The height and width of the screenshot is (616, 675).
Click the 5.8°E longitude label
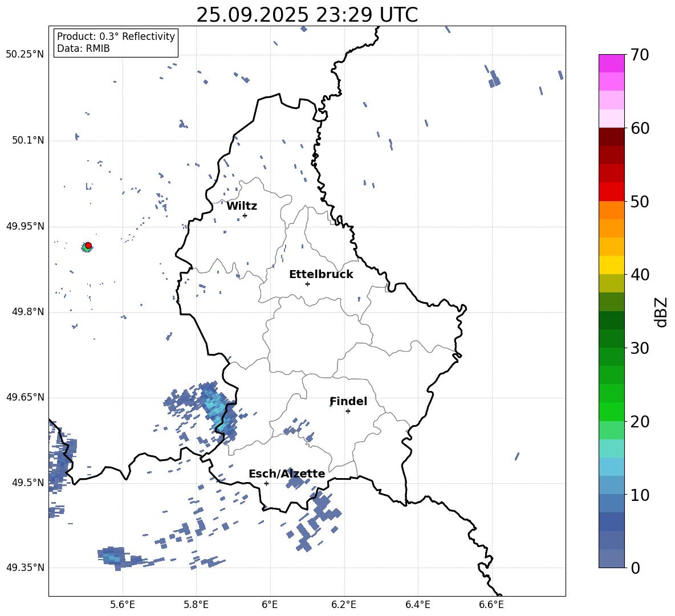click(196, 605)
